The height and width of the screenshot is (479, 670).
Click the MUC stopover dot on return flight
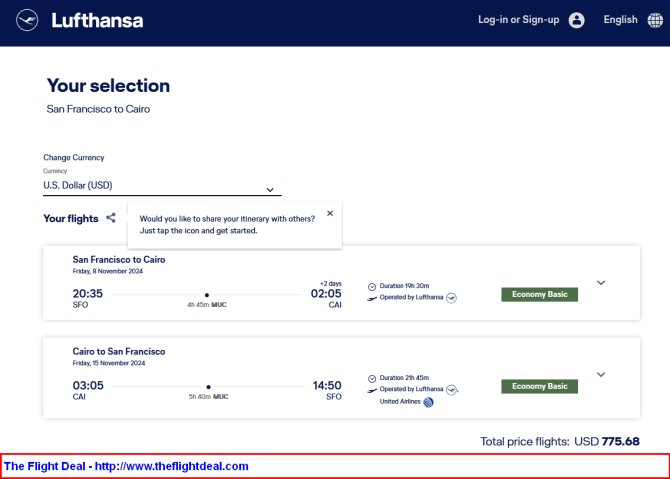pos(209,387)
